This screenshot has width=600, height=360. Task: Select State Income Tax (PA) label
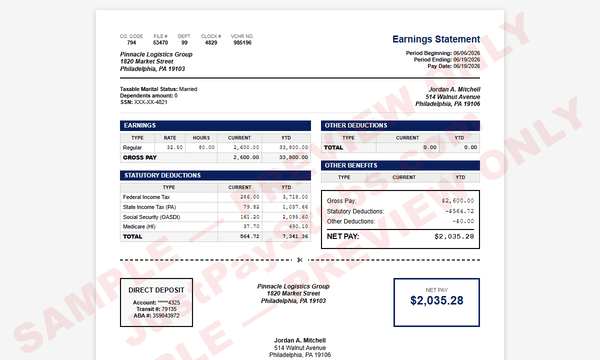click(x=149, y=207)
